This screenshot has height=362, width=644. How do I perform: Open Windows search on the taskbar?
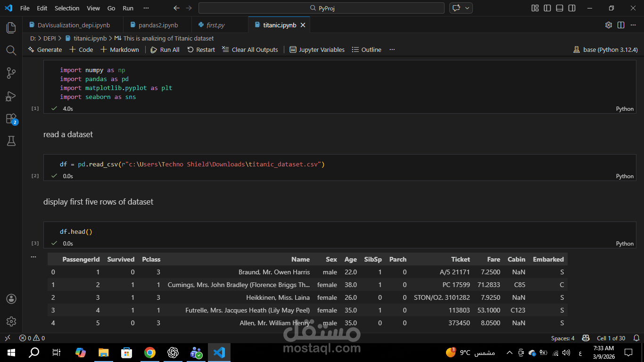(34, 353)
